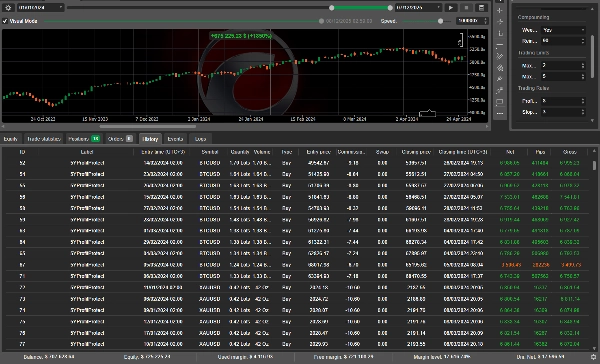This screenshot has height=364, width=600.
Task: Select the orange loss row ID 67
Action: coord(297,265)
